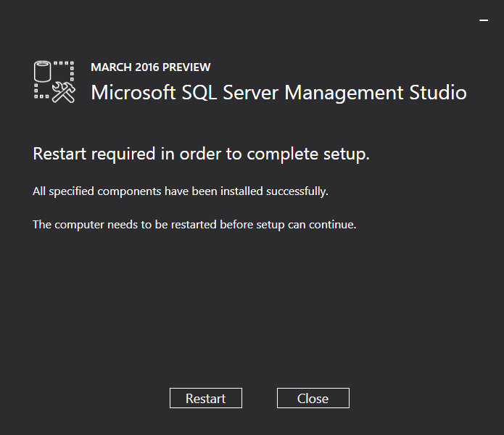504x435 pixels.
Task: Click 'All specified components' phrase
Action: (x=96, y=191)
